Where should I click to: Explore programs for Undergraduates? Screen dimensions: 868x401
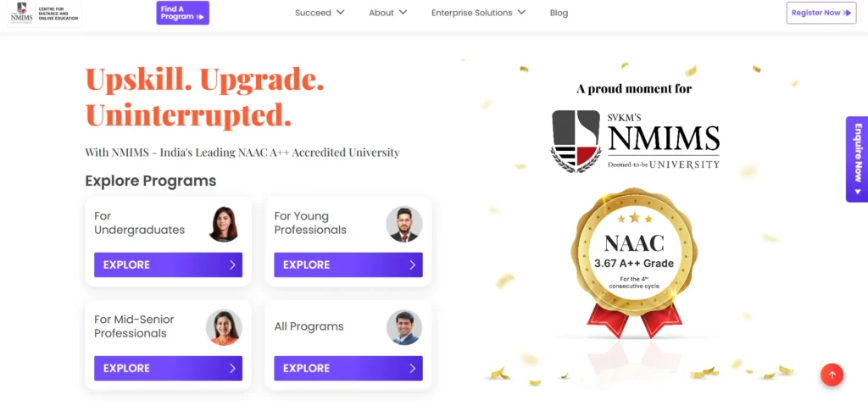(x=169, y=265)
